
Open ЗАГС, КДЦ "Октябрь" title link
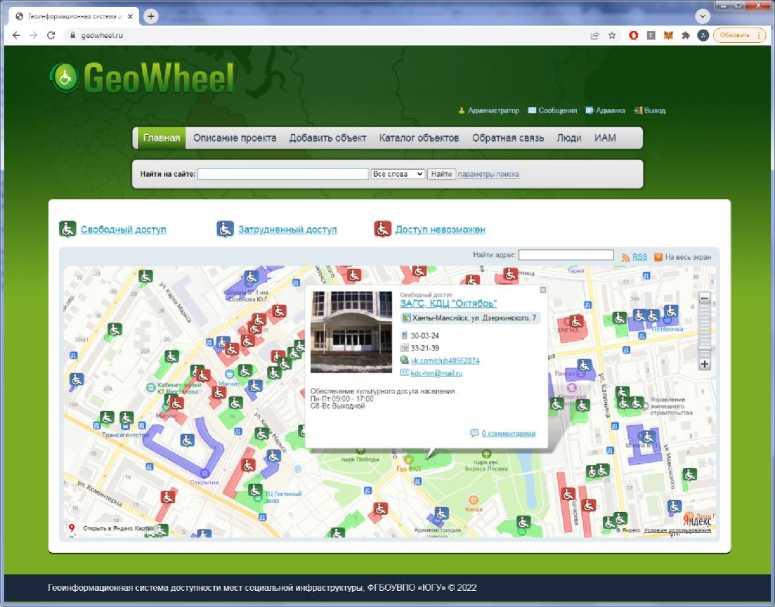pyautogui.click(x=448, y=304)
